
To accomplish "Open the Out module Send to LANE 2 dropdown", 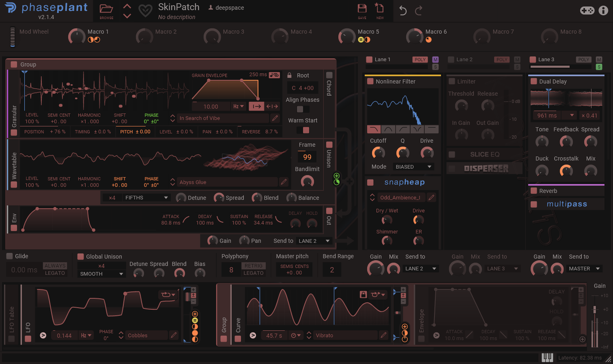I will click(314, 241).
